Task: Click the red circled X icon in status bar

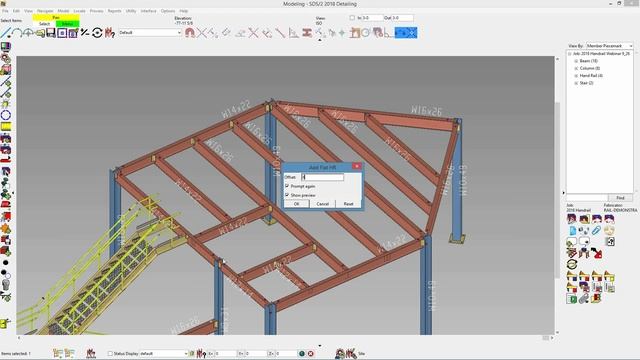Action: [x=311, y=353]
